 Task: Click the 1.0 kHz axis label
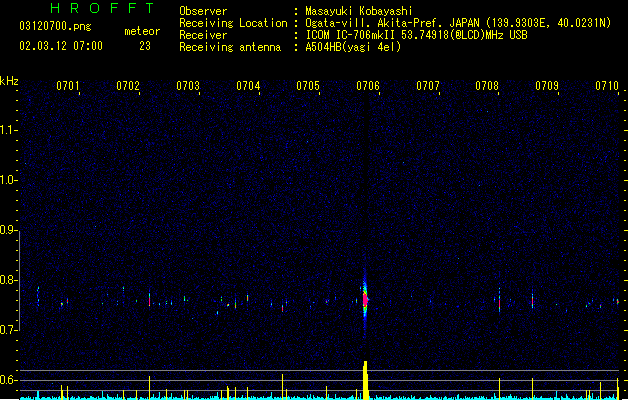point(8,180)
